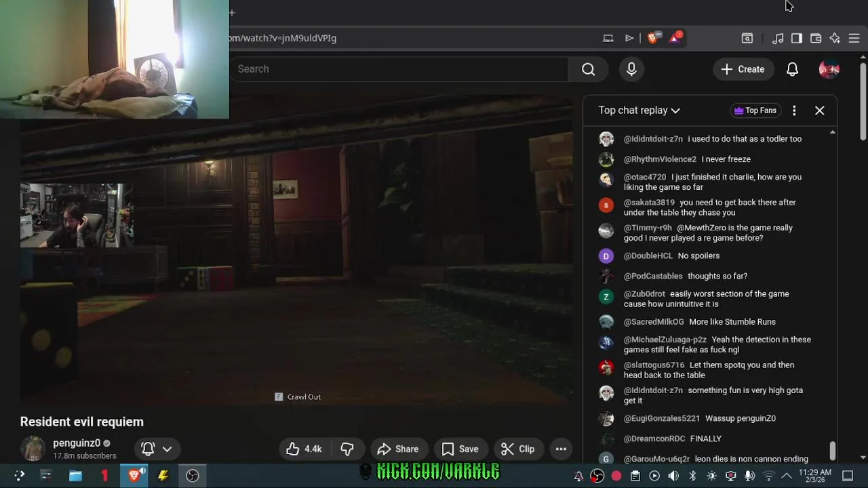Close the chat replay panel
This screenshot has width=868, height=488.
pos(820,110)
